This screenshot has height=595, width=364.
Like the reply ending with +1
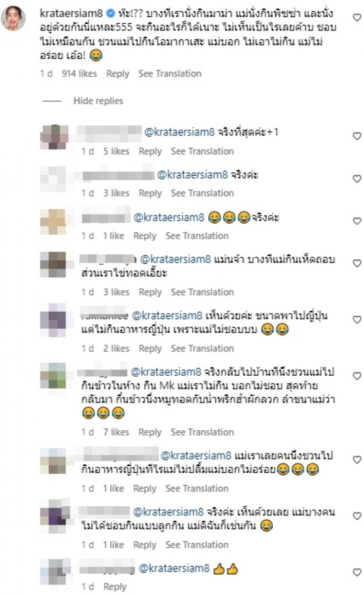point(358,136)
